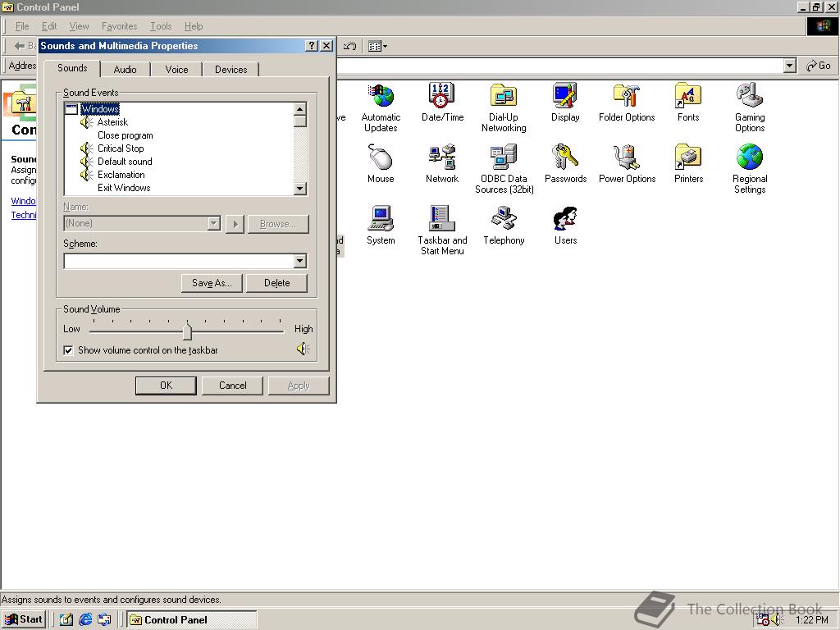Click the Control Panel taskbar button
This screenshot has width=840, height=630.
[192, 620]
